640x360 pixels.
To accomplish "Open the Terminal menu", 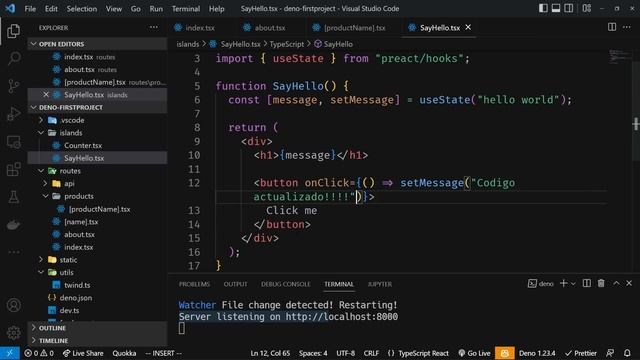I will click(x=186, y=9).
